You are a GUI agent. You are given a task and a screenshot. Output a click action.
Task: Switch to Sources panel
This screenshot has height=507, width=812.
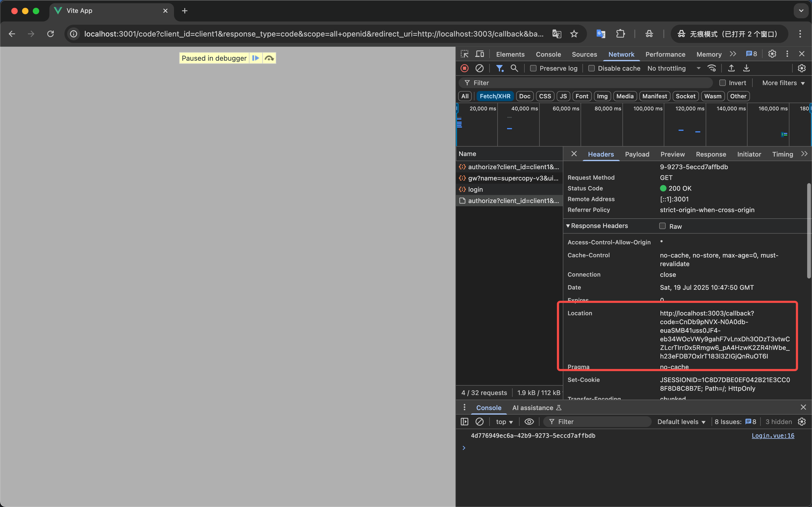click(x=584, y=54)
